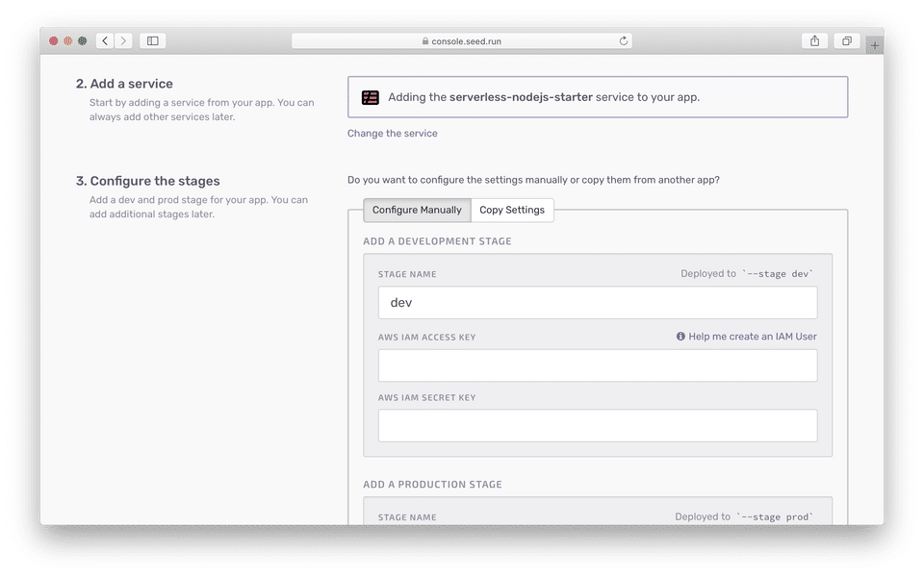Click the Change the service link
Image resolution: width=924 pixels, height=578 pixels.
click(393, 133)
